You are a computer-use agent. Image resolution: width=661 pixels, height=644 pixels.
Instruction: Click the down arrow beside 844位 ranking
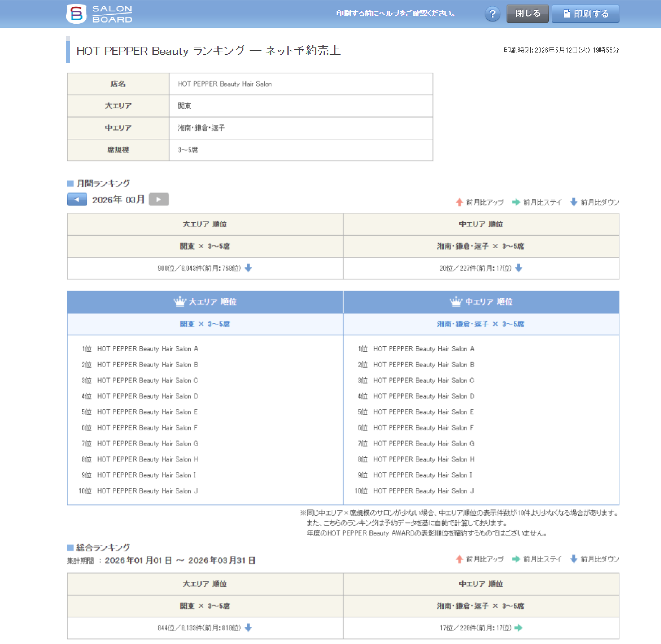248,627
